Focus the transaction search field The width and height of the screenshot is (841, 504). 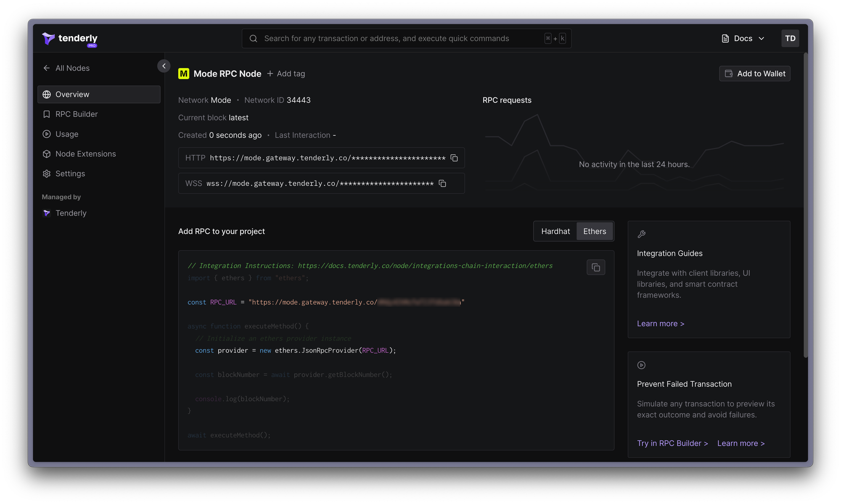pyautogui.click(x=386, y=39)
